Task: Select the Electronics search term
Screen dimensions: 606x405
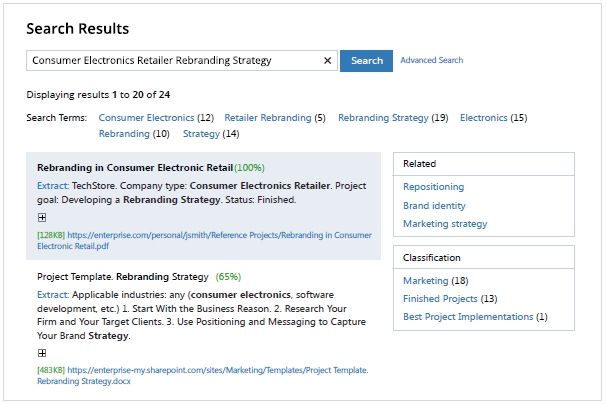Action: point(484,118)
